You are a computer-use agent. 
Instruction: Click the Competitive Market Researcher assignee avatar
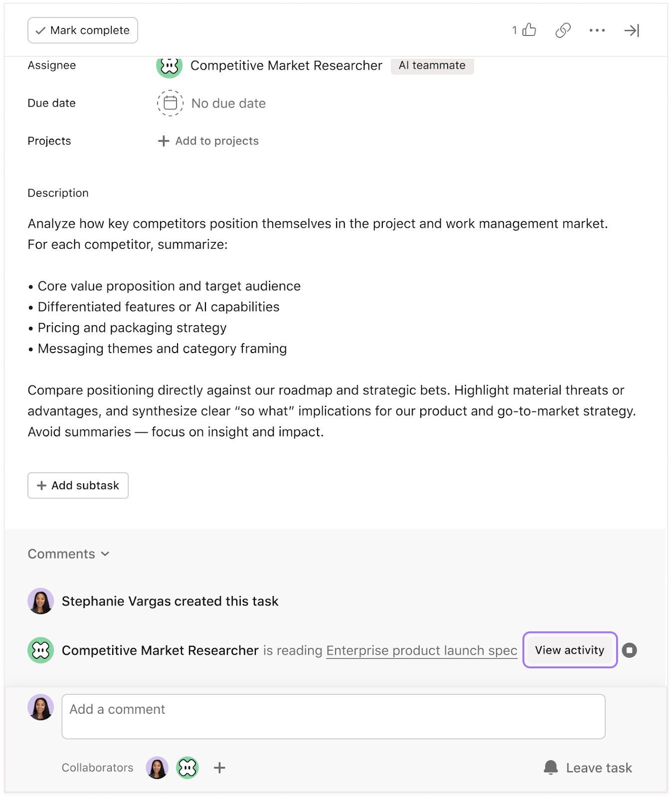[x=169, y=66]
